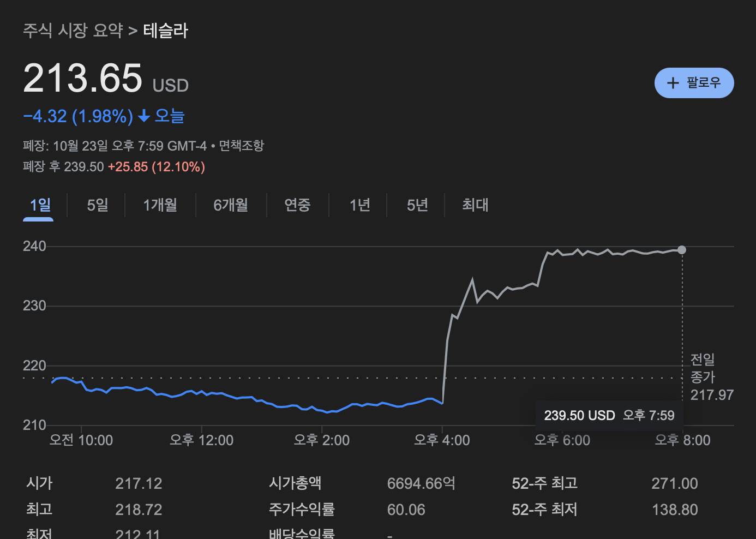Click the after-hours change +25.85 (12.10%)
The width and height of the screenshot is (756, 539).
click(x=157, y=167)
